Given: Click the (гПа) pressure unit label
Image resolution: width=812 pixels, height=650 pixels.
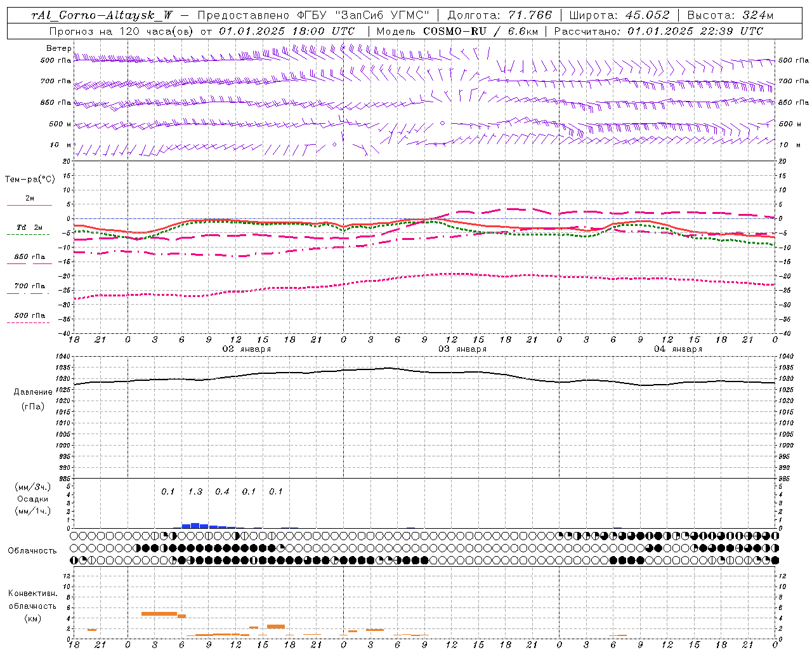Looking at the screenshot, I should pos(33,407).
